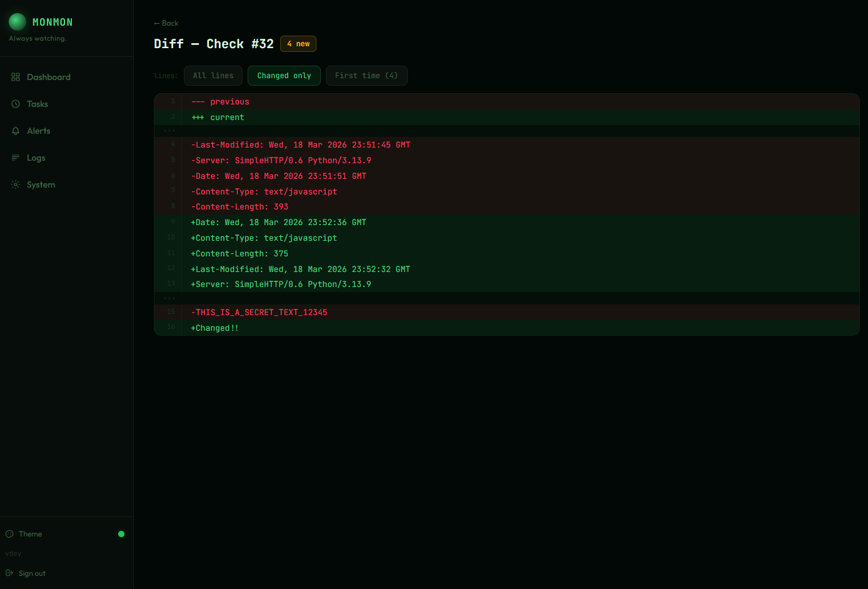Click the added 'Changed!!' line
The height and width of the screenshot is (589, 868).
pyautogui.click(x=507, y=328)
